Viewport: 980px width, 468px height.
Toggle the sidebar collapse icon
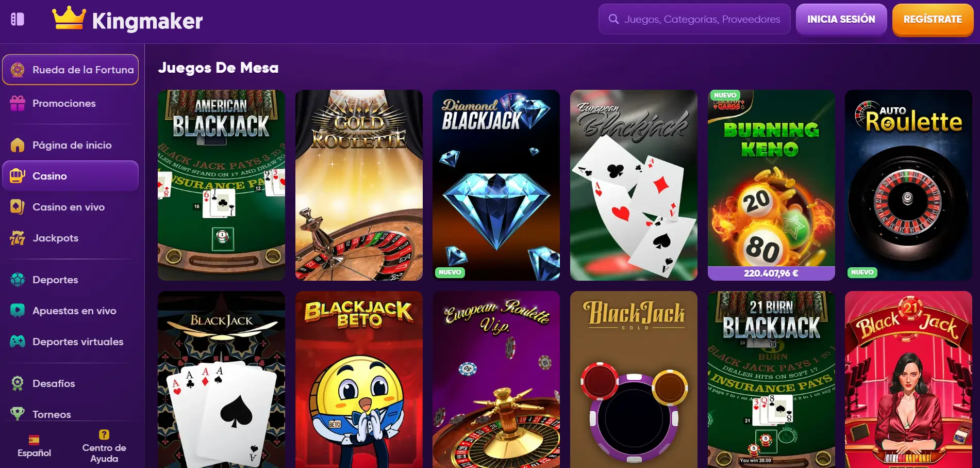[18, 19]
